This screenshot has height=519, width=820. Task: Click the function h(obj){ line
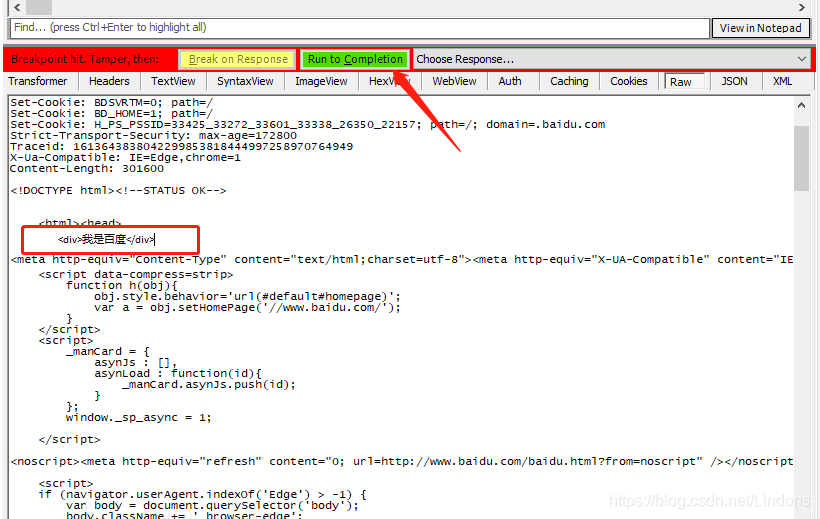click(x=122, y=286)
